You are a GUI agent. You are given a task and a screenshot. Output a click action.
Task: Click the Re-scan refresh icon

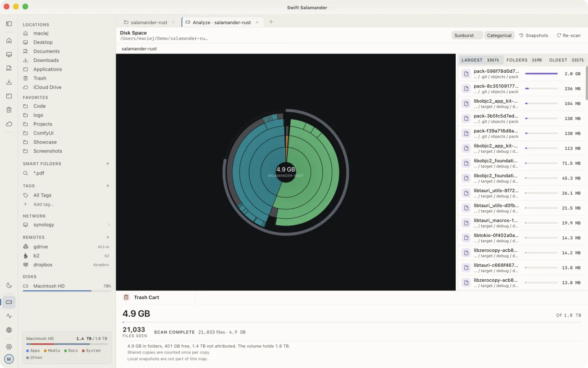559,35
